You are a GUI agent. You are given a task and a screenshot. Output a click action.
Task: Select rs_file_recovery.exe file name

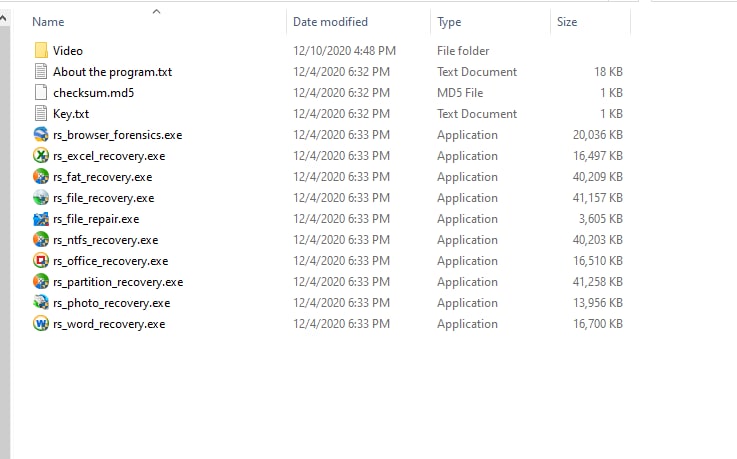103,198
